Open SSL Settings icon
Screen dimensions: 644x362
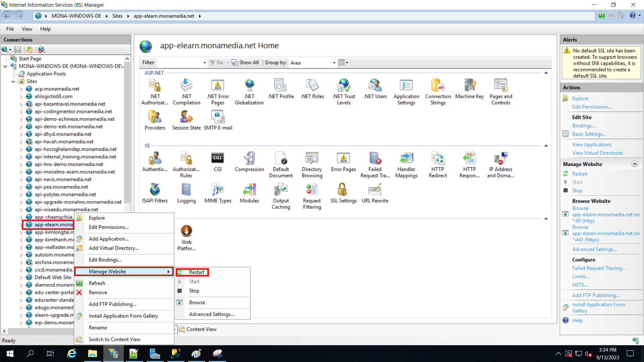pos(343,193)
